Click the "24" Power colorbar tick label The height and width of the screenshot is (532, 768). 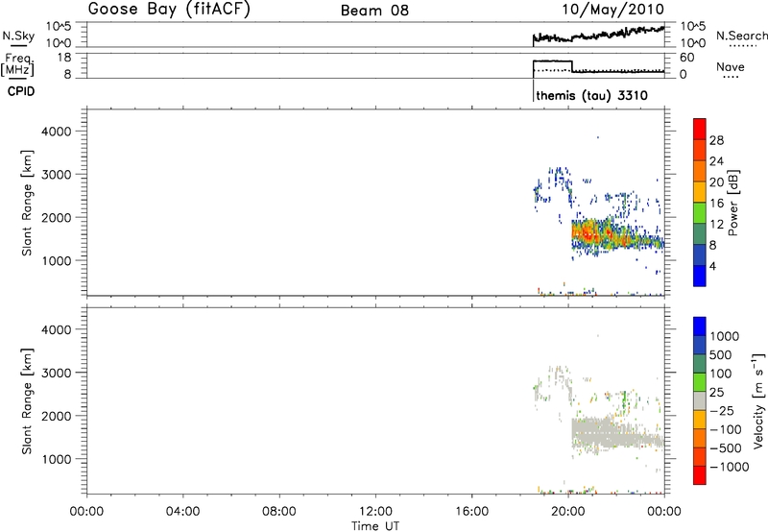(716, 161)
